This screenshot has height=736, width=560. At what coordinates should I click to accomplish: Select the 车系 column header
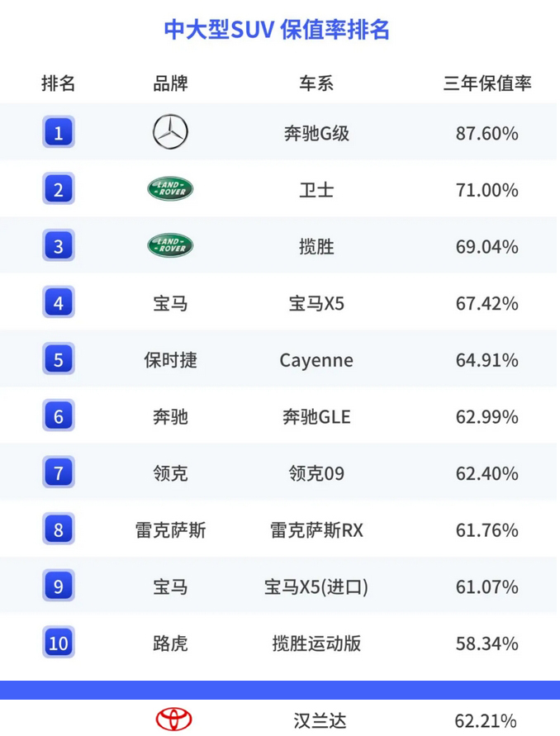pos(316,83)
